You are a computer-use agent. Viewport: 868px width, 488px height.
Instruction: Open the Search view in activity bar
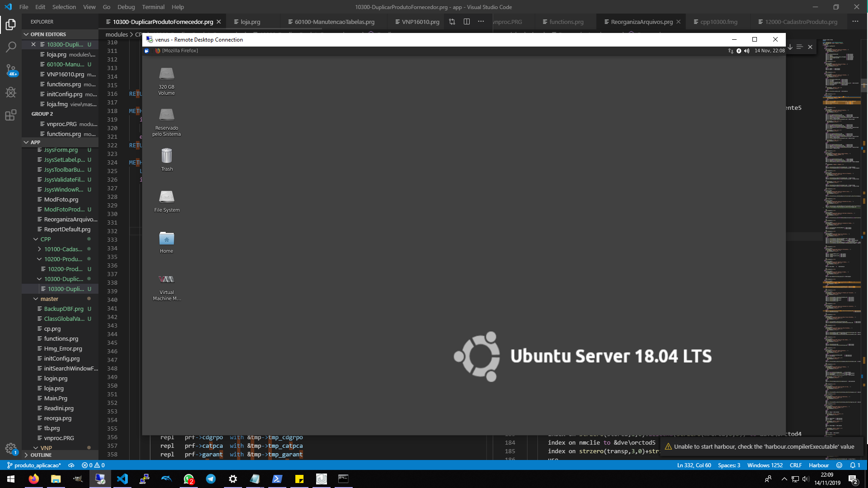pyautogui.click(x=11, y=47)
